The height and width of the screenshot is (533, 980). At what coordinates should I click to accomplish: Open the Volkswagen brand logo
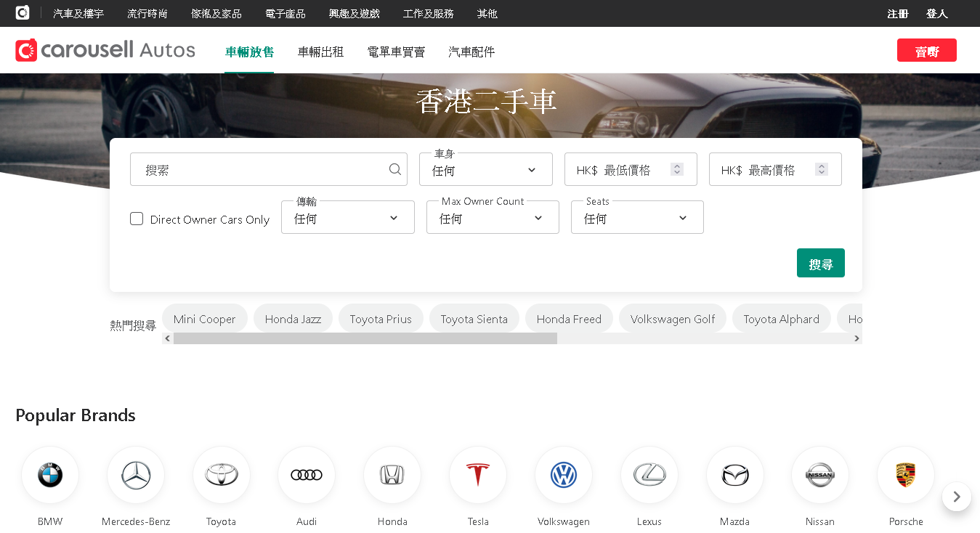click(x=564, y=476)
